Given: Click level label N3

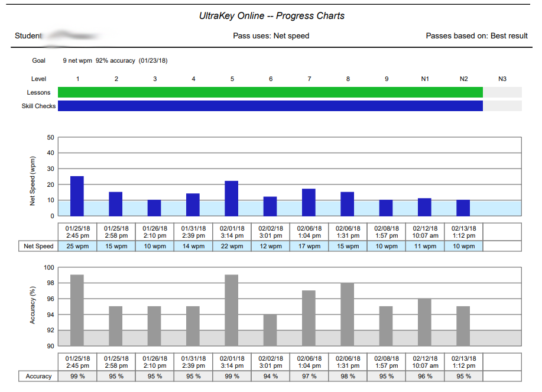Looking at the screenshot, I should pyautogui.click(x=502, y=79).
